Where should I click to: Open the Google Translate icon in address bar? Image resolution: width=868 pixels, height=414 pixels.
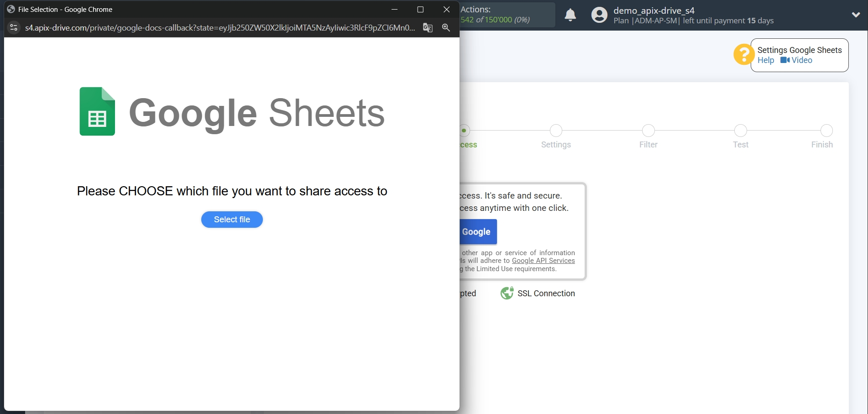[x=427, y=28]
